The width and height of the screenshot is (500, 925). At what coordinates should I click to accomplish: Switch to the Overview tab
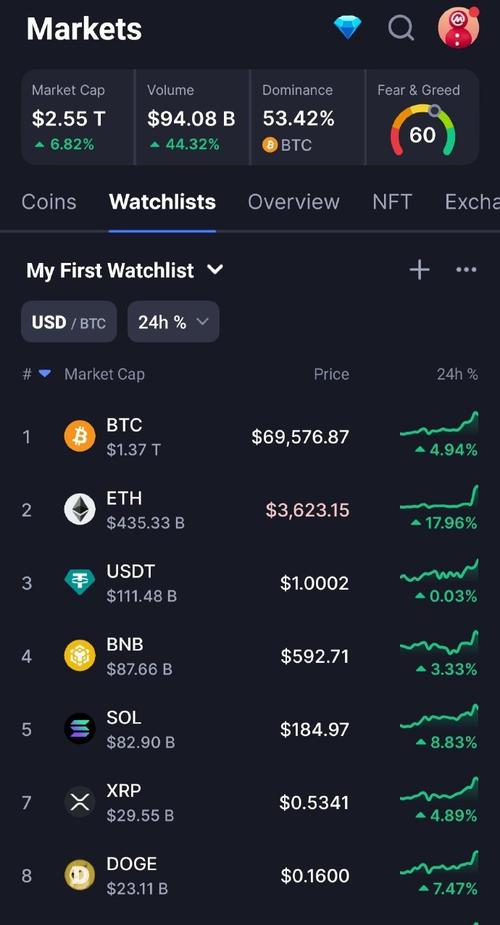pyautogui.click(x=294, y=202)
